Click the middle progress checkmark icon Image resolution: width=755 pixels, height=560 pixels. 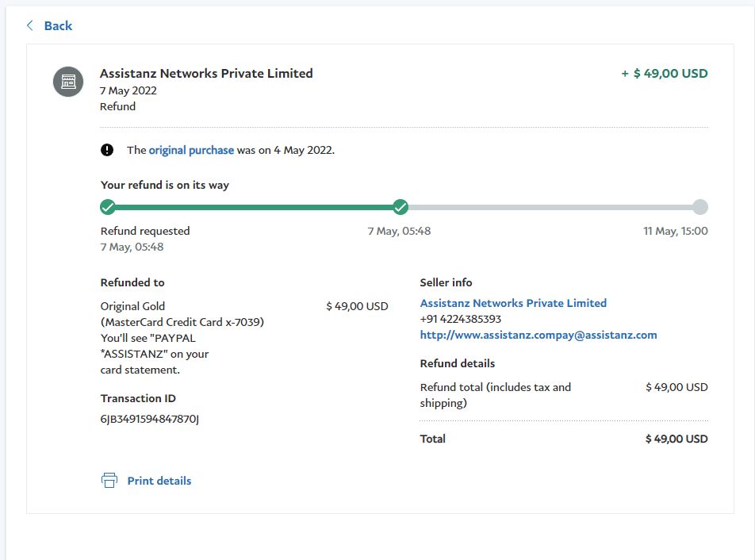click(400, 208)
